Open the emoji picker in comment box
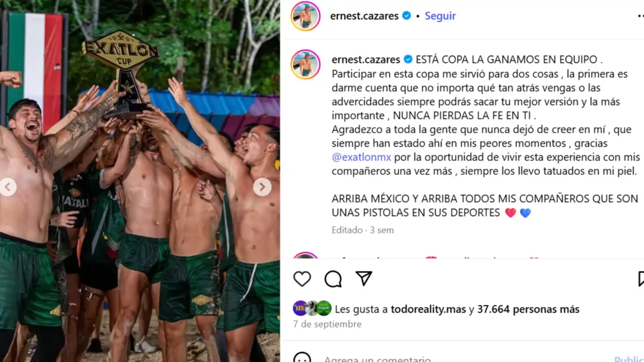This screenshot has height=362, width=644. (x=302, y=357)
